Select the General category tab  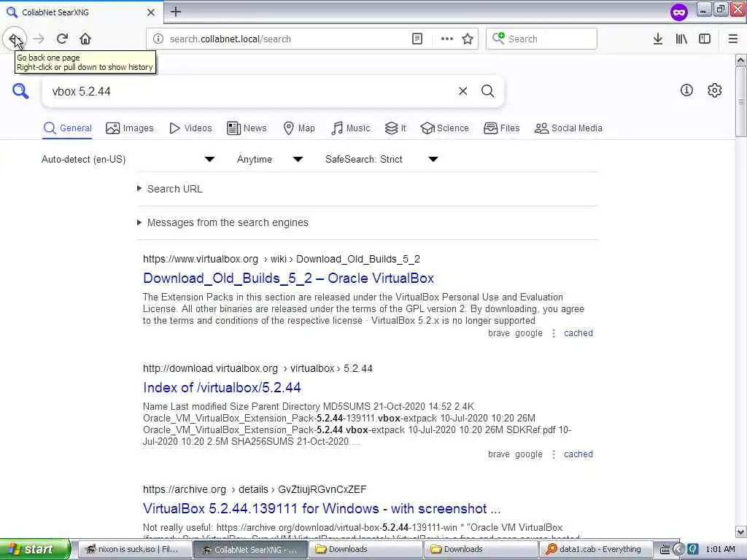[x=67, y=128]
